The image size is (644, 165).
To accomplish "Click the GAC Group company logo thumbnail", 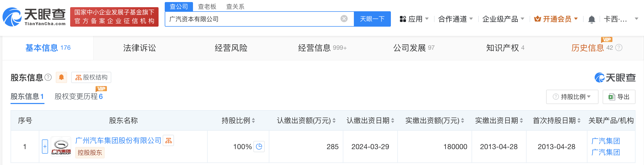I will 61,147.
